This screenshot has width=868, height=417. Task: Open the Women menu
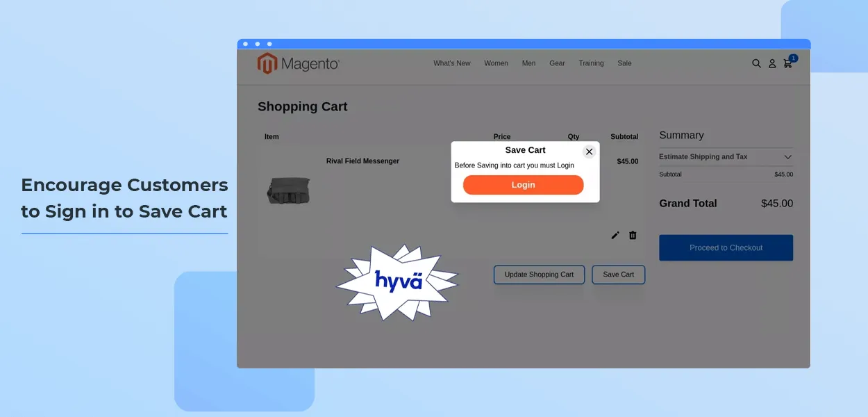point(496,63)
